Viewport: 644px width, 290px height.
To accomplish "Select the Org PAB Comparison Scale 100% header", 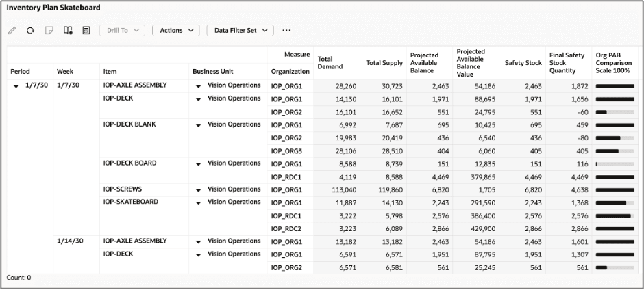I will pos(614,63).
